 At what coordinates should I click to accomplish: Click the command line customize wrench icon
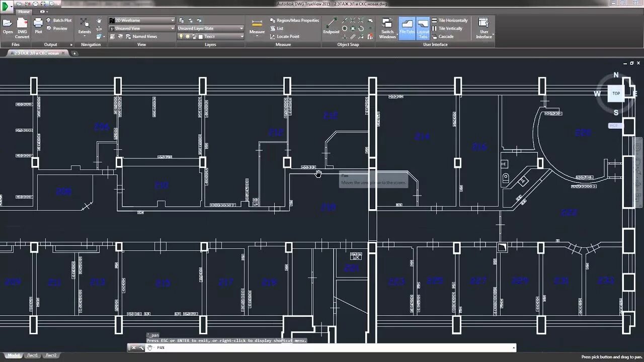coord(141,347)
